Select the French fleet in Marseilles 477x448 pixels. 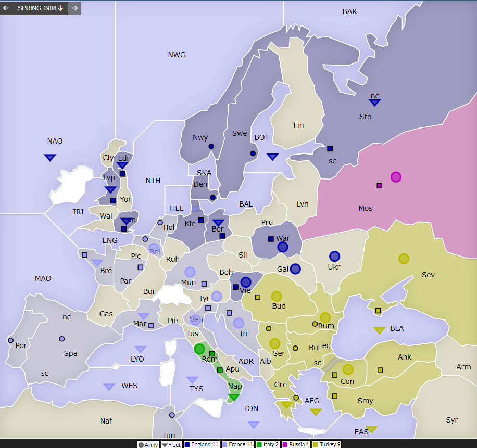point(144,316)
